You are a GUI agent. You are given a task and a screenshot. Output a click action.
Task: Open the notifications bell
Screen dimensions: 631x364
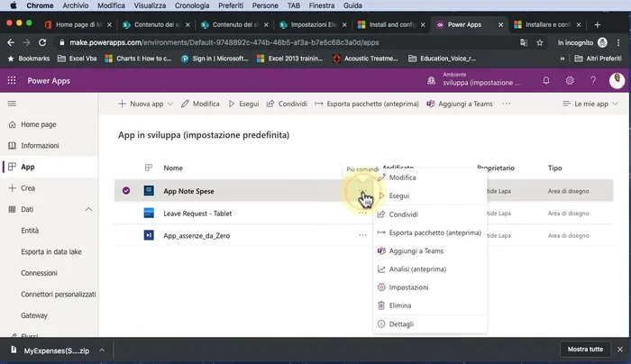[545, 80]
